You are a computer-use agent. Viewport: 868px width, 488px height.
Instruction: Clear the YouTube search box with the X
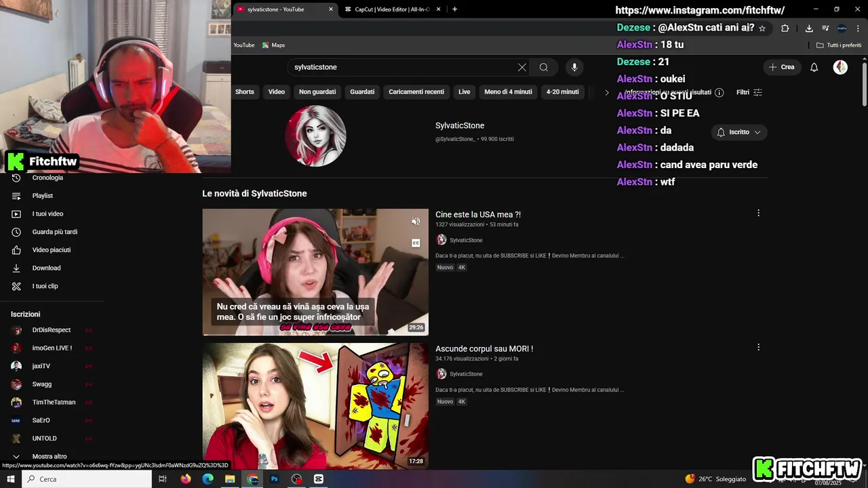[x=521, y=67]
